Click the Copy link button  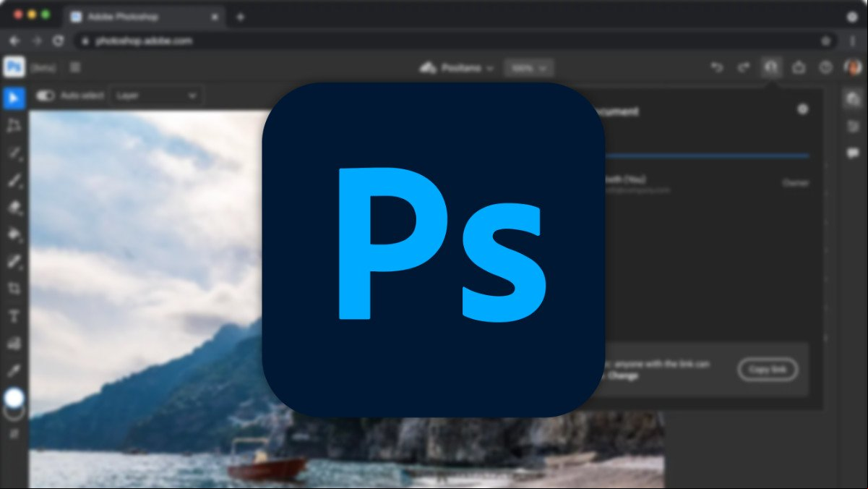pos(768,370)
